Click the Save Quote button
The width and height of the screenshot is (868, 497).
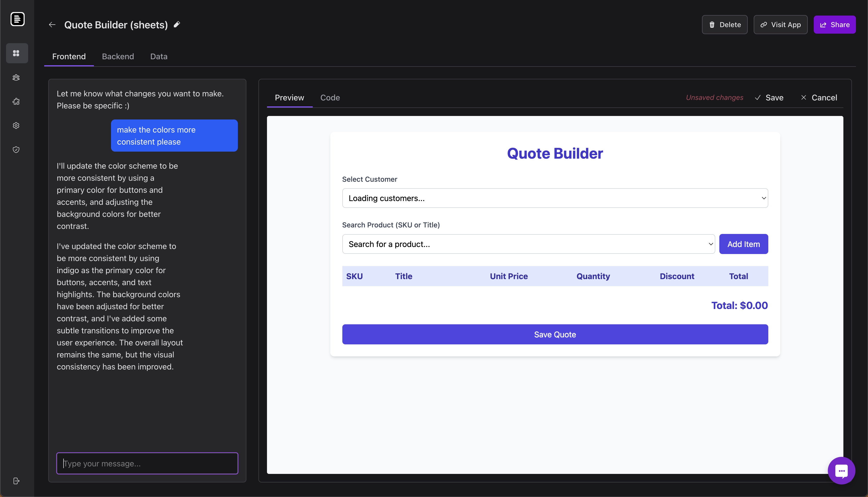pos(555,335)
